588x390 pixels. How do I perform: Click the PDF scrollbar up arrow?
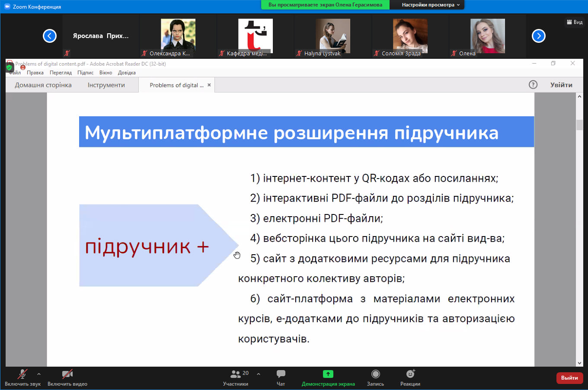(579, 96)
